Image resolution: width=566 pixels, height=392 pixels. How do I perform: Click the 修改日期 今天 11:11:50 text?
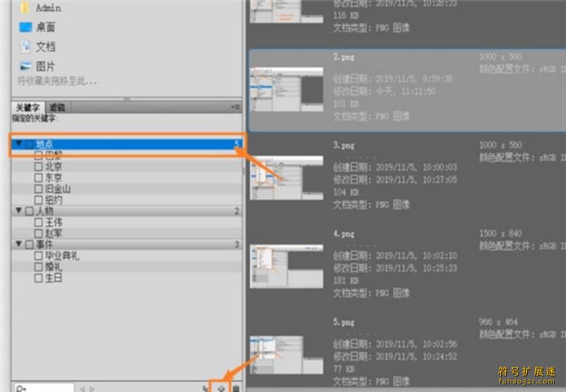coord(384,91)
